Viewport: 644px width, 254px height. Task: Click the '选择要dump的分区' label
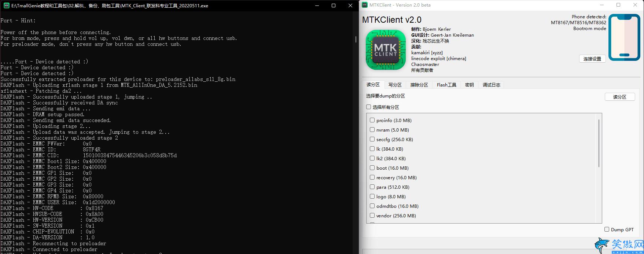(x=386, y=96)
